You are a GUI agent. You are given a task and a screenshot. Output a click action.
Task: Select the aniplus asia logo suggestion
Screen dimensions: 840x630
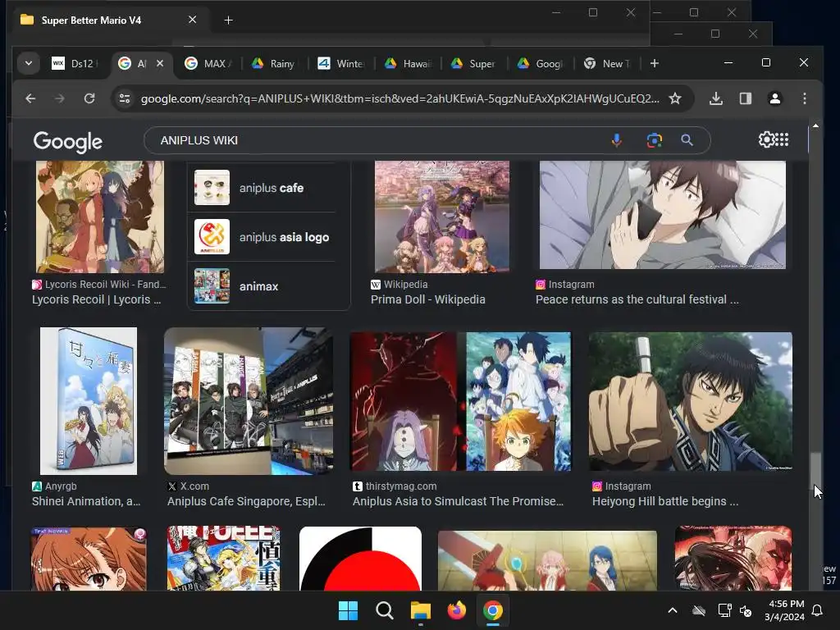click(x=262, y=237)
